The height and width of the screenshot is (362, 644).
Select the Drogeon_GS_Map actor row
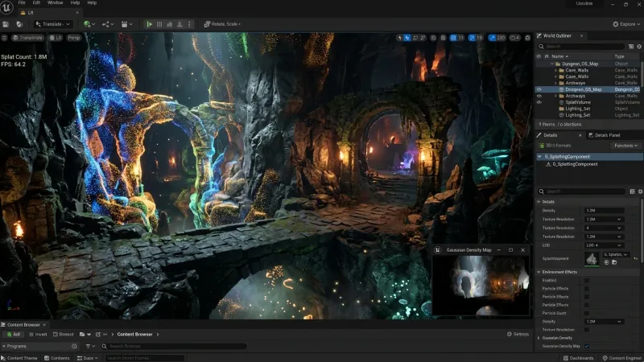[x=588, y=89]
